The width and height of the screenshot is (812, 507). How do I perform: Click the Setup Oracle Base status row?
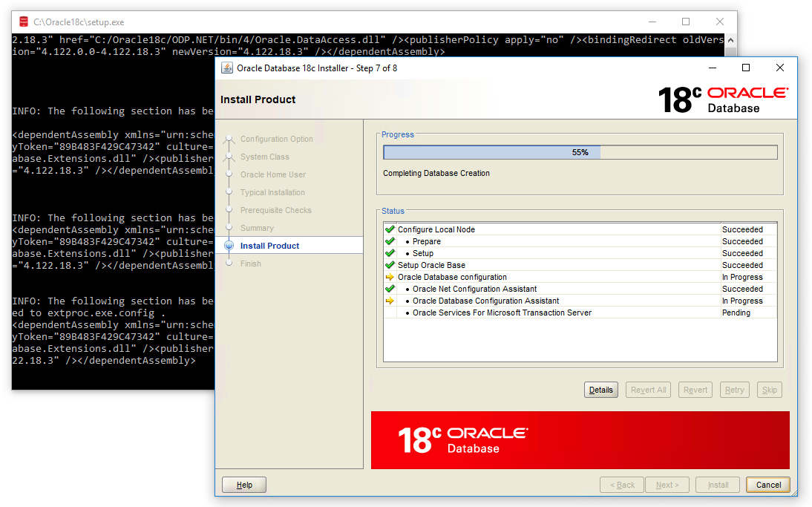click(x=580, y=265)
